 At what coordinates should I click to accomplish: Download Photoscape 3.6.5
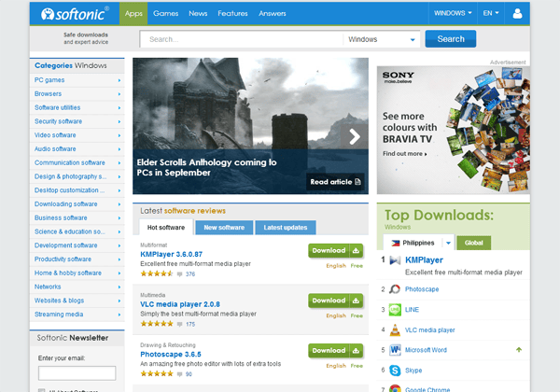[x=336, y=351]
